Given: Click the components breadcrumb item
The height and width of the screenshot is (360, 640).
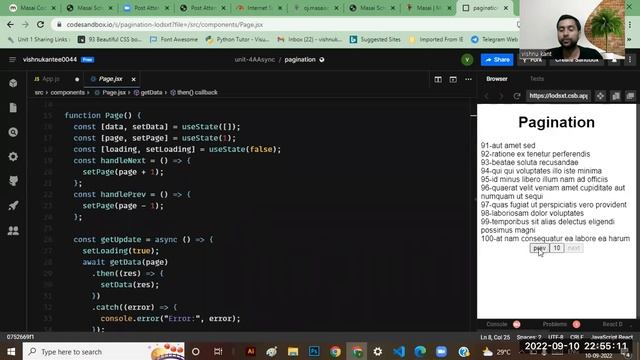Looking at the screenshot, I should point(67,93).
